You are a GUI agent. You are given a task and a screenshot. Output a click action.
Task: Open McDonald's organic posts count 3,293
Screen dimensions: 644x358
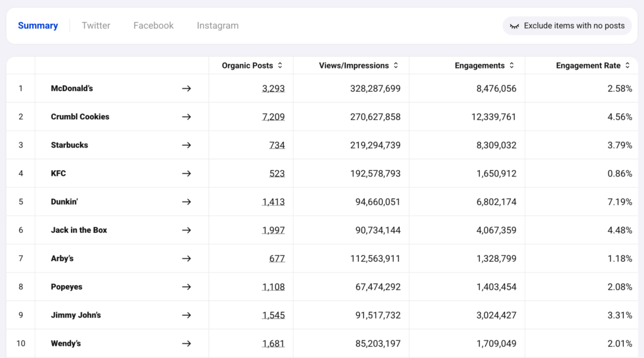(273, 89)
